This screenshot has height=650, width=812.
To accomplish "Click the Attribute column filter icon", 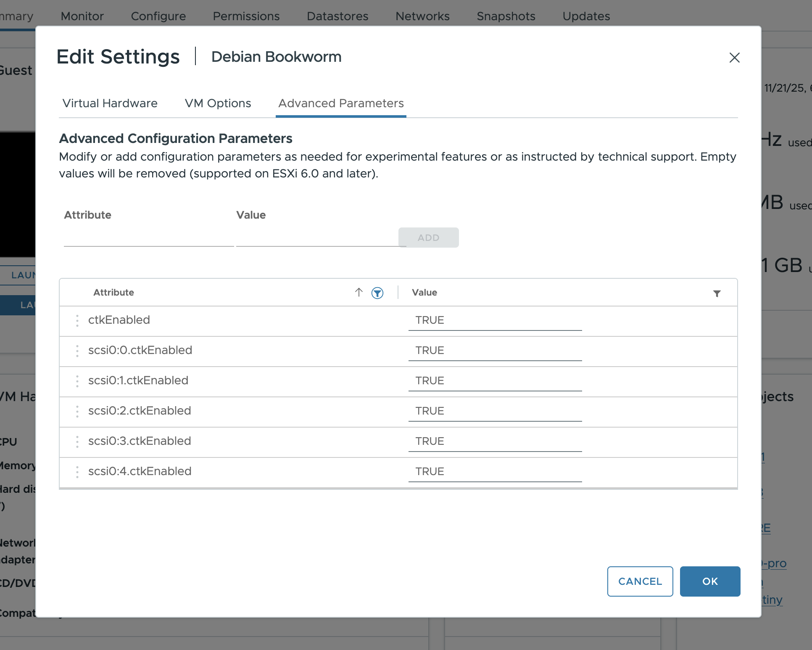I will (x=377, y=293).
